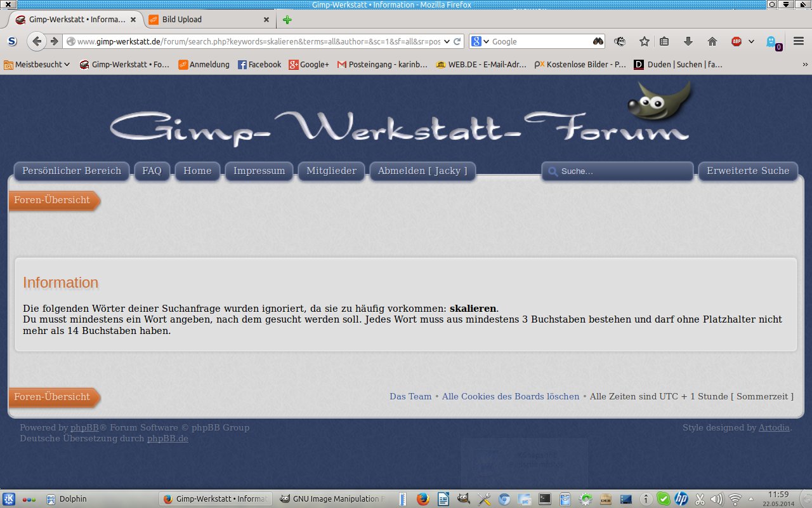The width and height of the screenshot is (812, 508).
Task: Open the forum FAQ page
Action: click(152, 171)
